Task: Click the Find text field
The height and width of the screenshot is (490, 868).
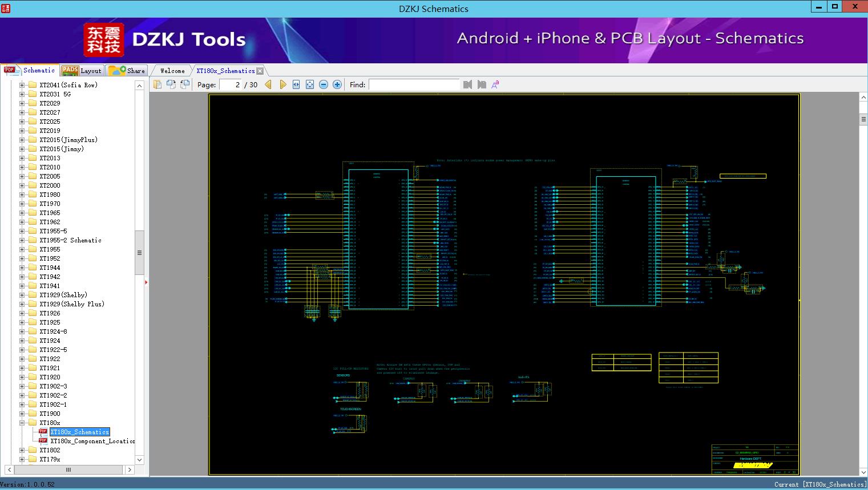Action: tap(414, 84)
